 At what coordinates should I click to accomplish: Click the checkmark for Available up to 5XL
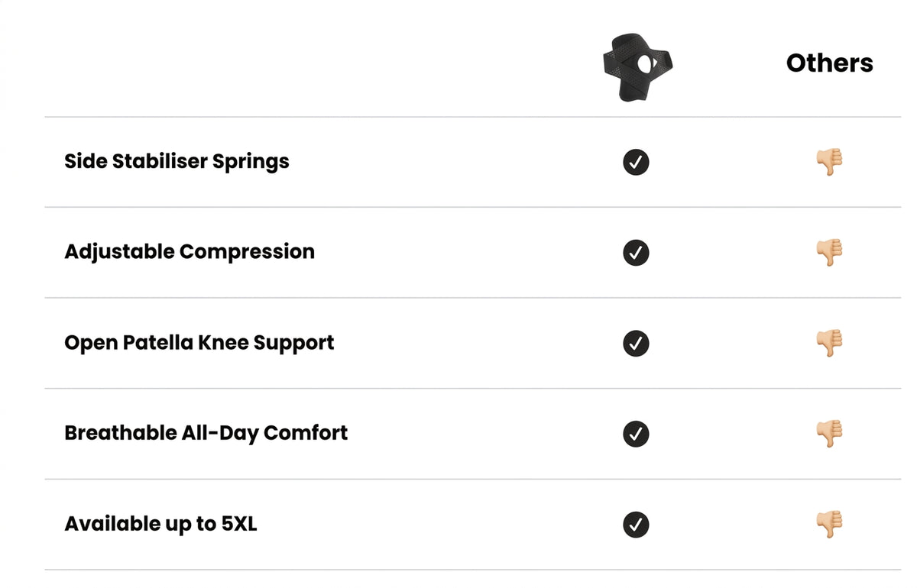click(x=636, y=525)
